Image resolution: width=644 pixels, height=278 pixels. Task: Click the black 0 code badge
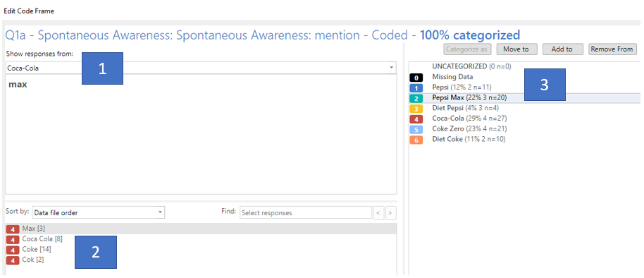pyautogui.click(x=416, y=78)
